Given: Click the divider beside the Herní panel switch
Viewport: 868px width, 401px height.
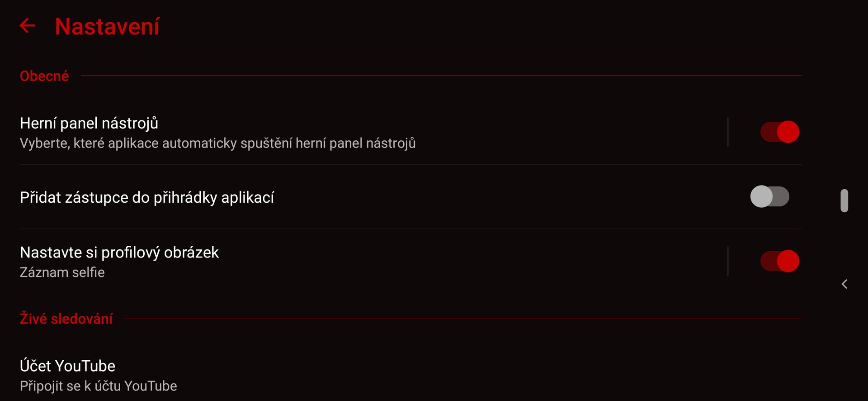Looking at the screenshot, I should click(x=728, y=132).
